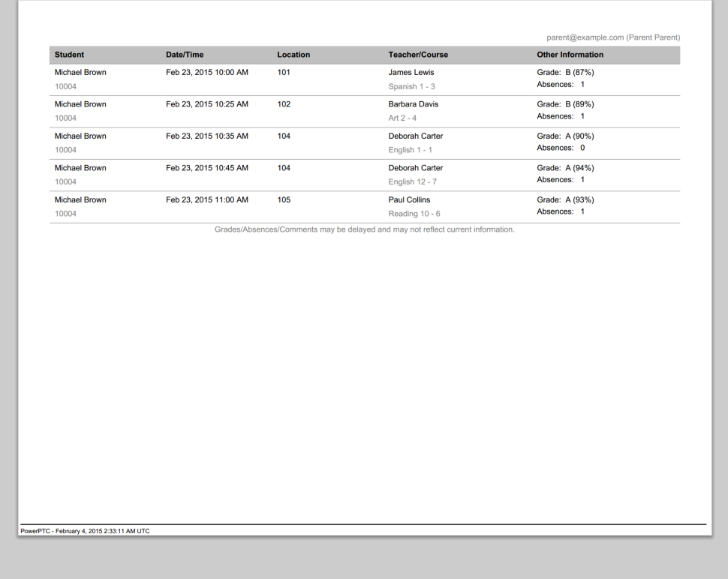Click course English 1 - 1

coord(411,150)
